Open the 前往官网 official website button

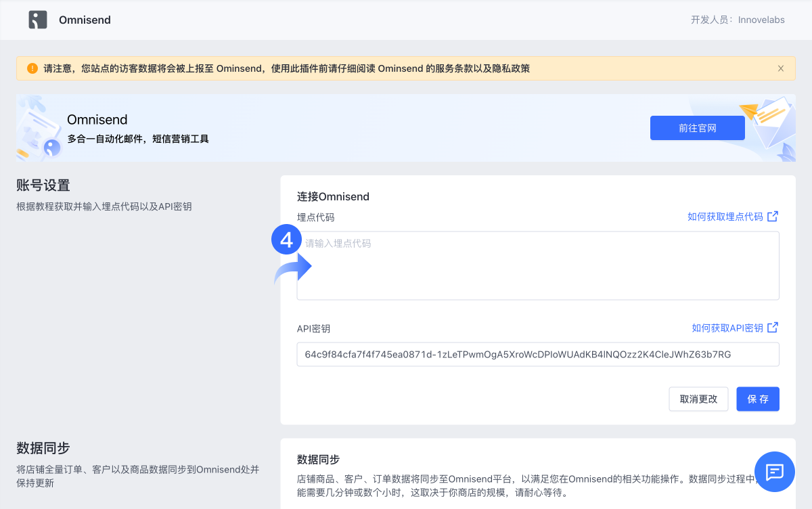tap(698, 128)
